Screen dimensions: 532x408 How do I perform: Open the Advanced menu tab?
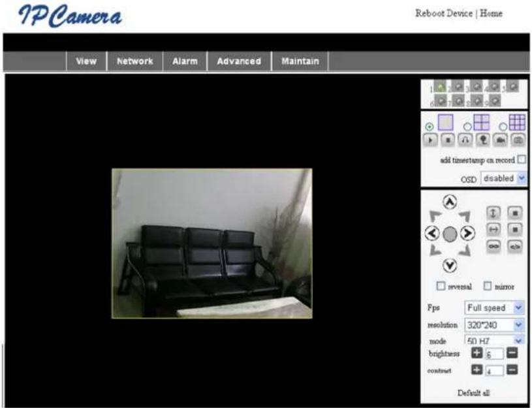(239, 61)
